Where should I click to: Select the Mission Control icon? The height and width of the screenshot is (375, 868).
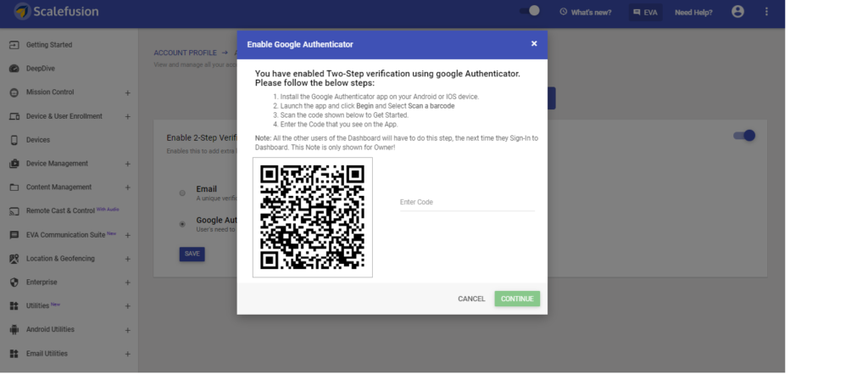[14, 92]
